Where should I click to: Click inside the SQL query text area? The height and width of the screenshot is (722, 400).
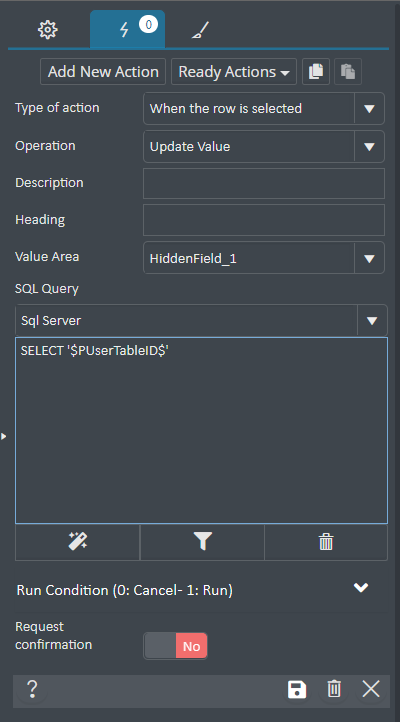click(202, 431)
